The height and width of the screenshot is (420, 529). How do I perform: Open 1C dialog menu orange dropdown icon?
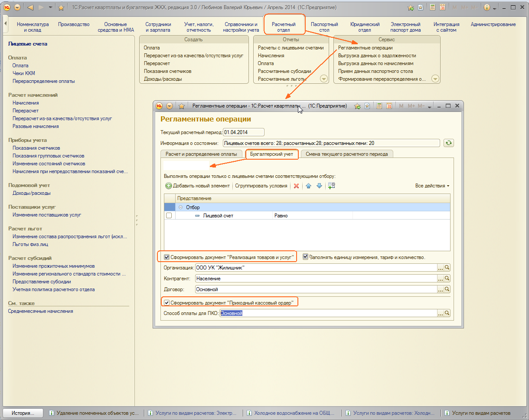coord(170,106)
